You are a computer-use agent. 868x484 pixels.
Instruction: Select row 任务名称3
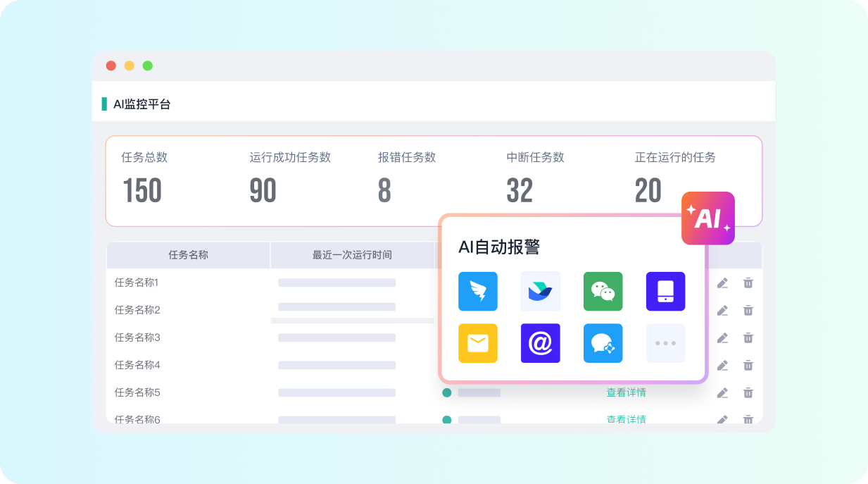tap(434, 337)
